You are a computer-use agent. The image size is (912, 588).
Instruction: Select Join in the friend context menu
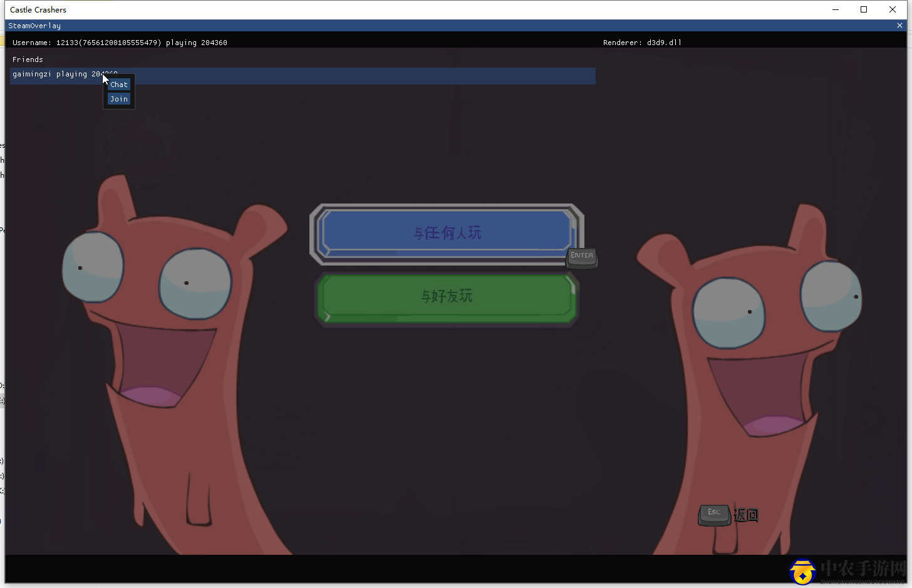(119, 99)
